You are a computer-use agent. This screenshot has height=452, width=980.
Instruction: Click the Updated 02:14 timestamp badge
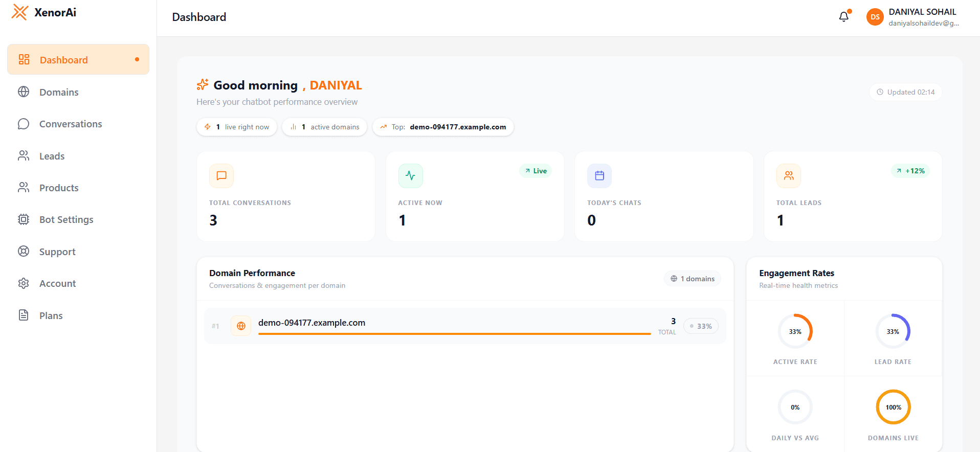pos(906,92)
